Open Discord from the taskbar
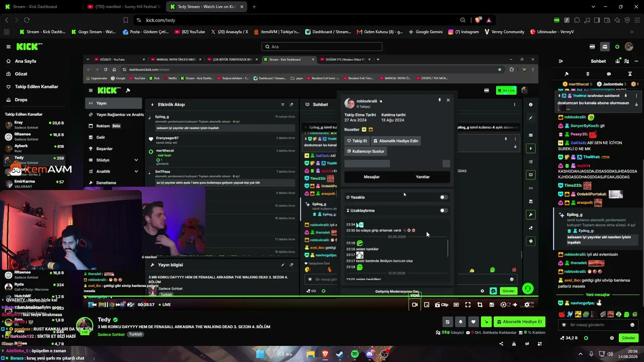644x362 pixels. click(370, 354)
